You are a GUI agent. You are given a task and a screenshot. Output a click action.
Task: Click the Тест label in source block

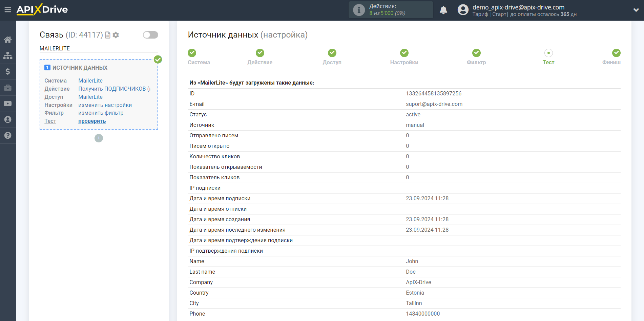click(50, 121)
